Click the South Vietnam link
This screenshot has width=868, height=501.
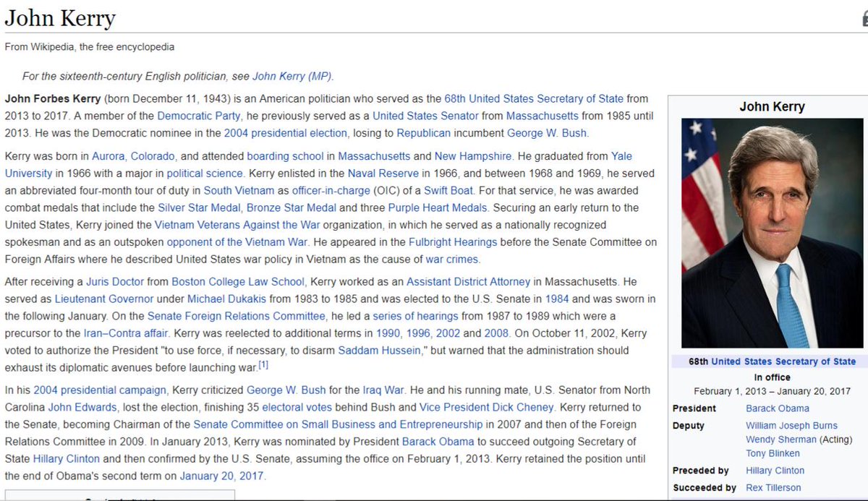239,191
